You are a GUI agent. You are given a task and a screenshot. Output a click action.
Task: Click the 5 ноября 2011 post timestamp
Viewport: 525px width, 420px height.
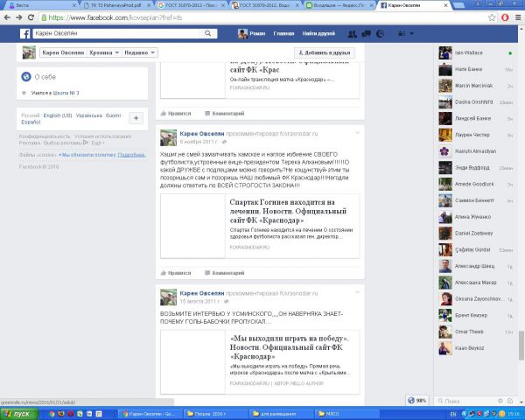tap(199, 142)
